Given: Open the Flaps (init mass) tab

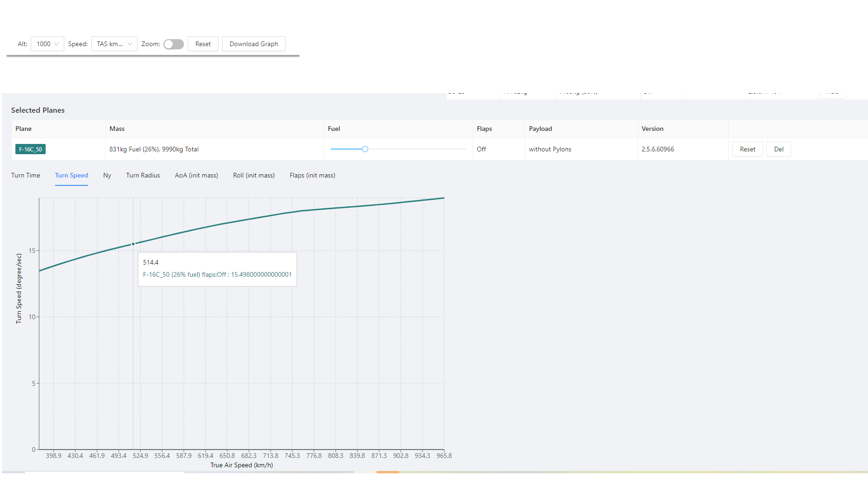Looking at the screenshot, I should [312, 175].
